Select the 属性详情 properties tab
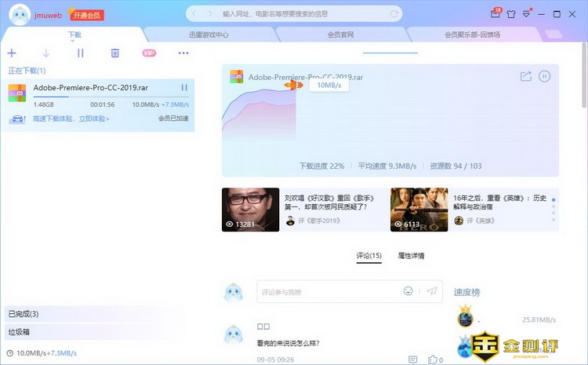 (x=411, y=256)
